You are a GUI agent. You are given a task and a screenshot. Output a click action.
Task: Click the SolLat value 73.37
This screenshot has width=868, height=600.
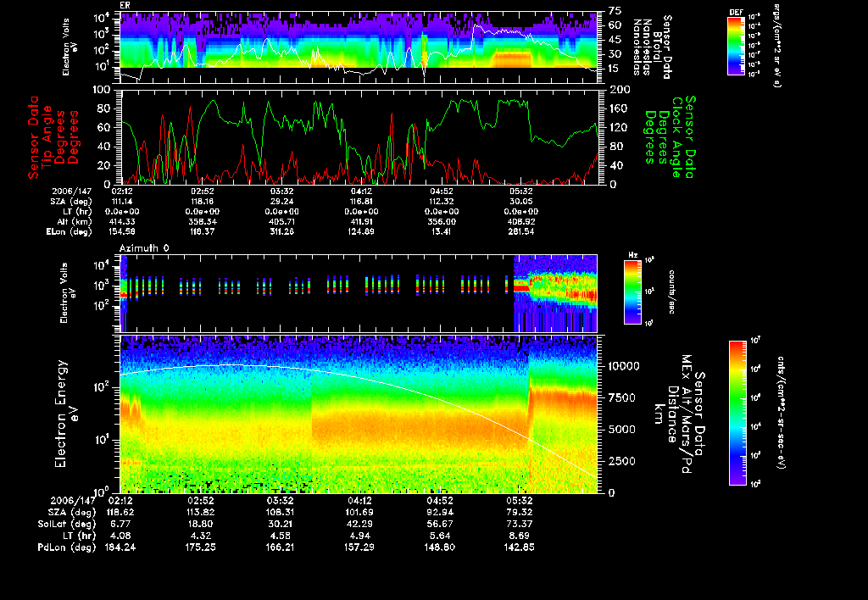pos(520,524)
